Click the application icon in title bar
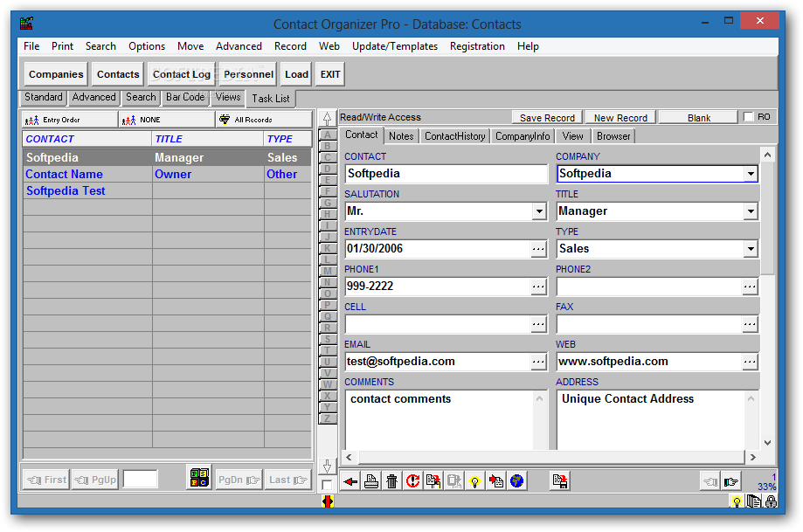Screen dimensions: 803x532 [x=26, y=24]
